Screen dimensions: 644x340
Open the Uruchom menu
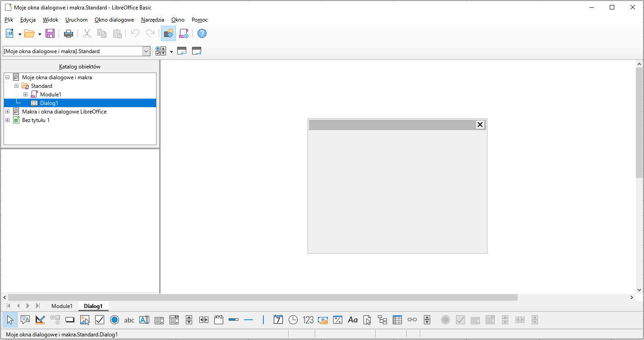tap(76, 20)
